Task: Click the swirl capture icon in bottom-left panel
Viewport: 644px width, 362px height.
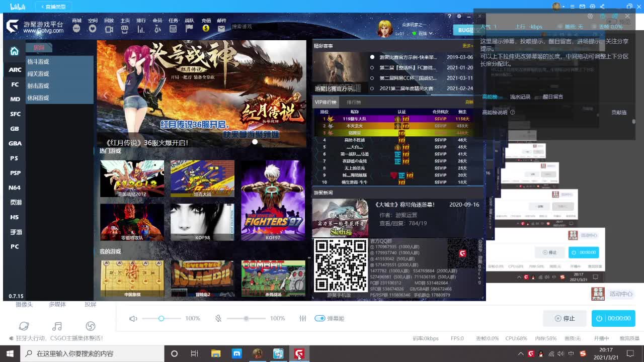Action: 91,326
